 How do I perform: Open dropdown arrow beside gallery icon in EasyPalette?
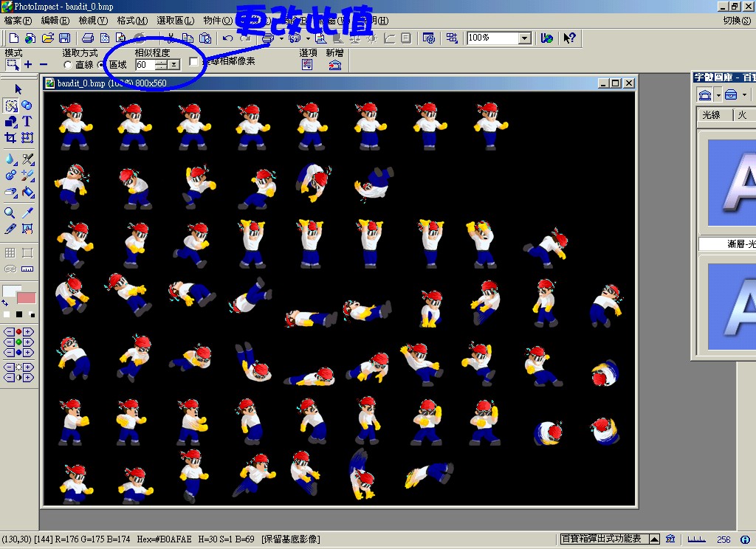[718, 95]
